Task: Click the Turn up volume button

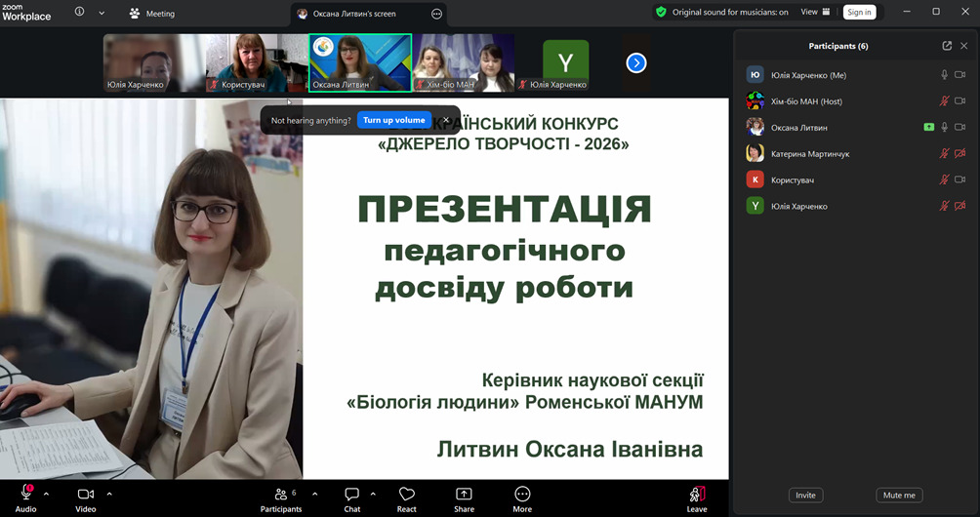Action: (x=393, y=120)
